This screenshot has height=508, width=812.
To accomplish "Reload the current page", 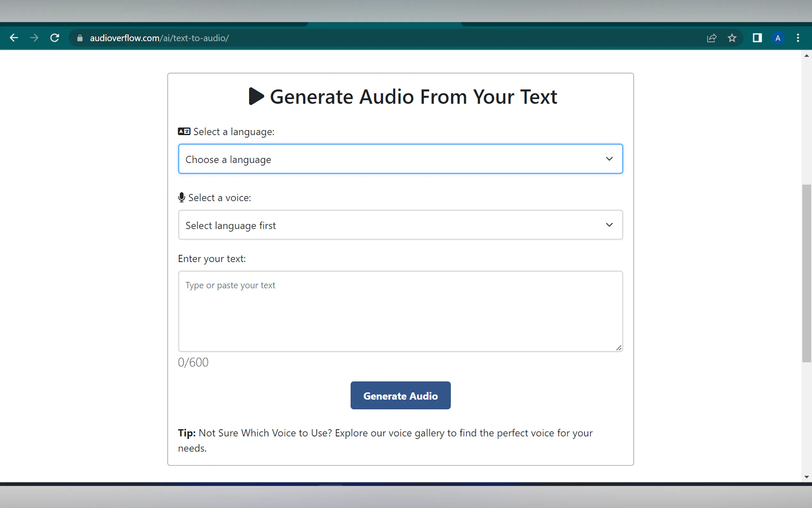I will pyautogui.click(x=55, y=38).
